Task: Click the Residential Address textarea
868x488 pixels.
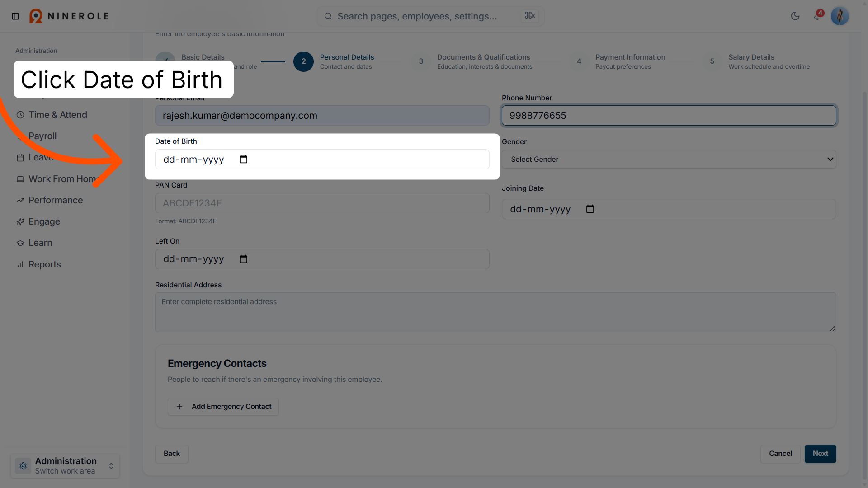Action: pos(495,312)
